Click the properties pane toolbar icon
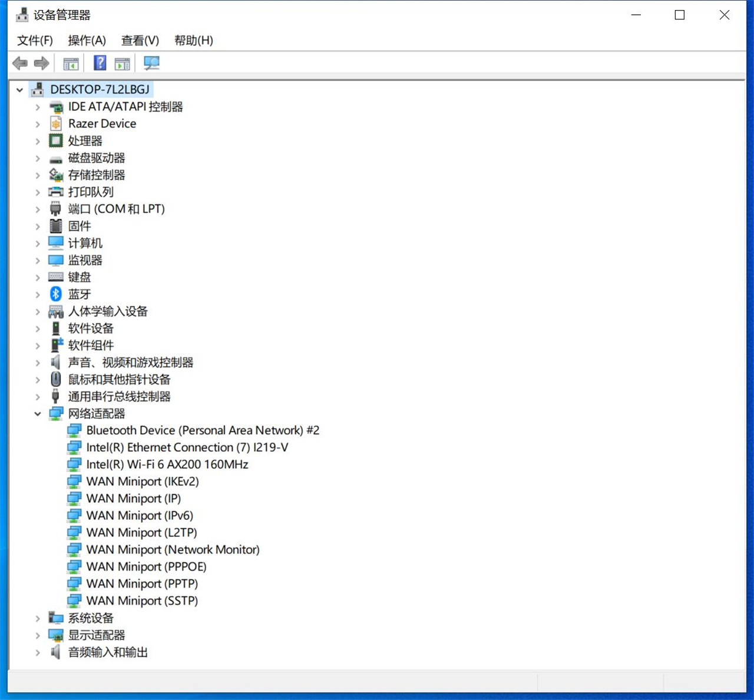The height and width of the screenshot is (700, 754). coord(123,63)
